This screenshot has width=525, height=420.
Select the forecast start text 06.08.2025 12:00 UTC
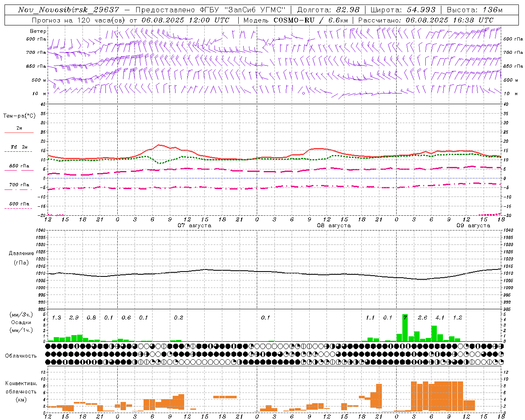pyautogui.click(x=185, y=20)
